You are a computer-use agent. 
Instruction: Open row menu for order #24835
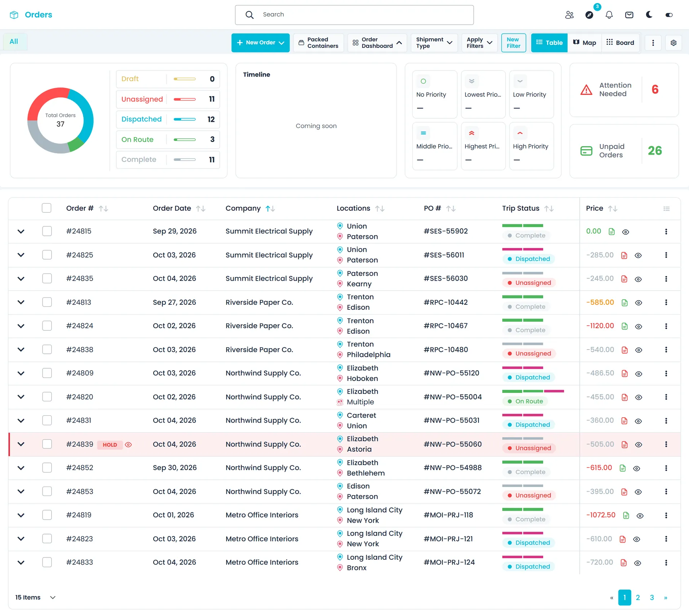click(x=666, y=279)
